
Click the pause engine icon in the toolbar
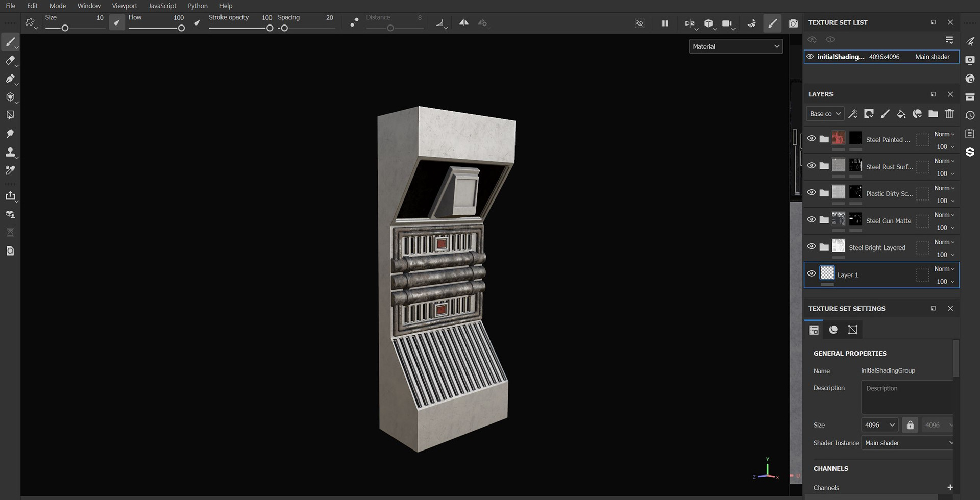665,23
